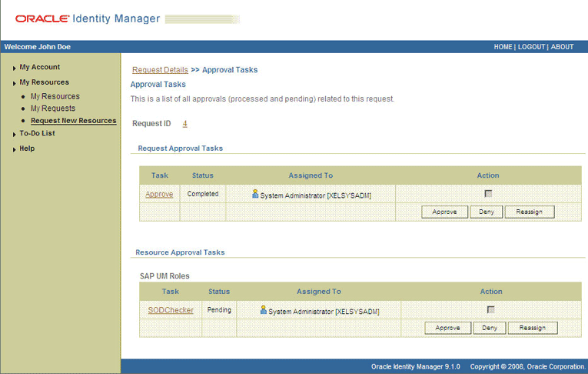Select the My Resources section heading
The width and height of the screenshot is (588, 374).
(x=45, y=82)
